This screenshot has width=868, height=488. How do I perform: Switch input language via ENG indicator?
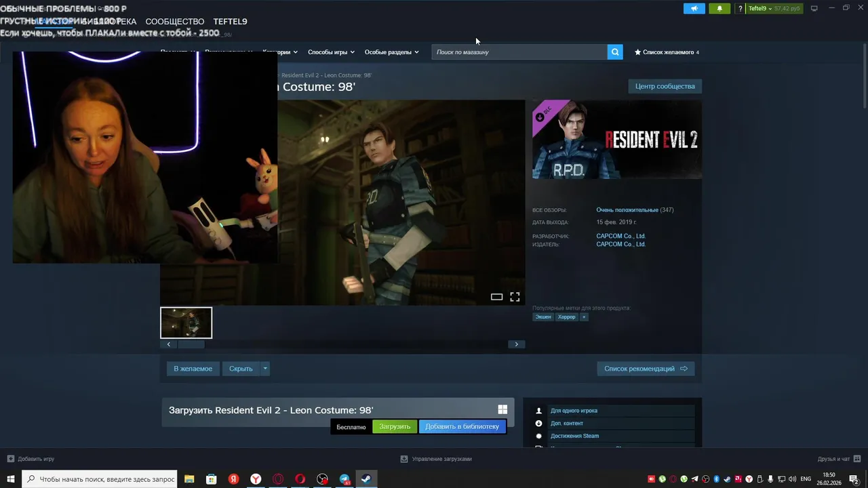click(806, 479)
